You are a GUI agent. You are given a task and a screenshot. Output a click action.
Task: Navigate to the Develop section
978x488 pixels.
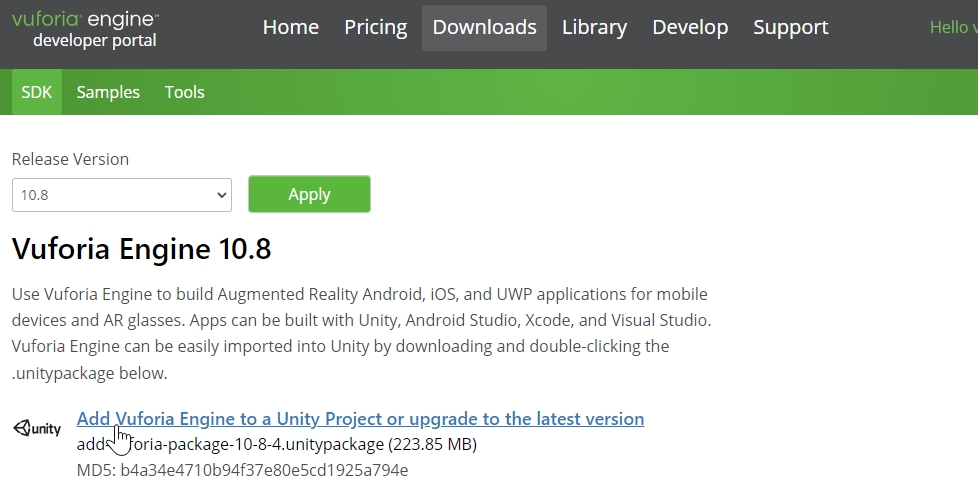point(690,28)
